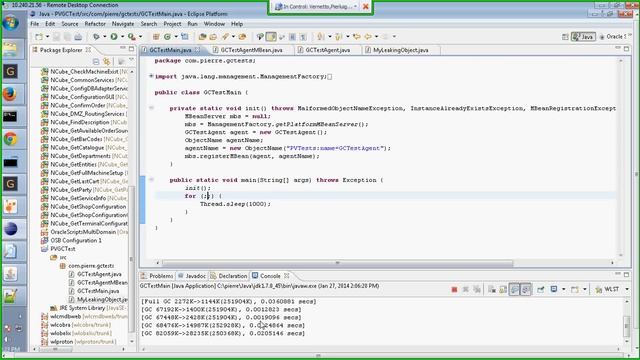The width and height of the screenshot is (640, 360).
Task: Toggle Pin Console button
Action: pyautogui.click(x=540, y=289)
